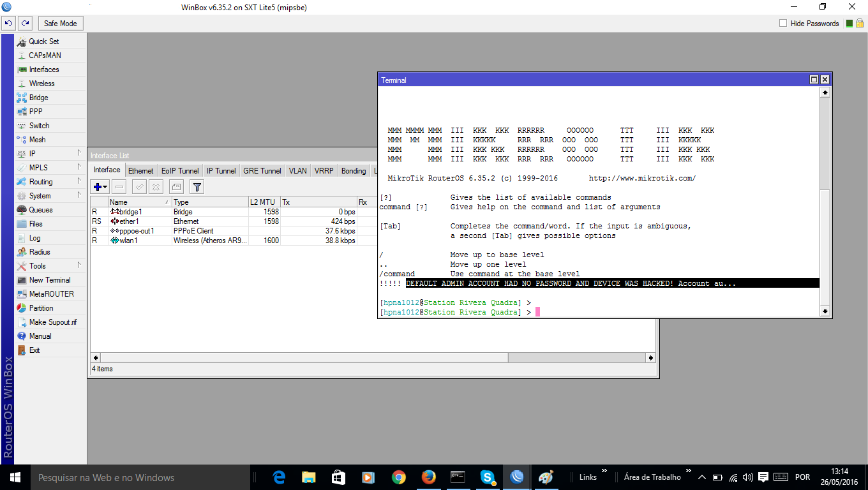Switch to the EoIP Tunnel tab
This screenshot has height=490, width=868.
pyautogui.click(x=180, y=171)
